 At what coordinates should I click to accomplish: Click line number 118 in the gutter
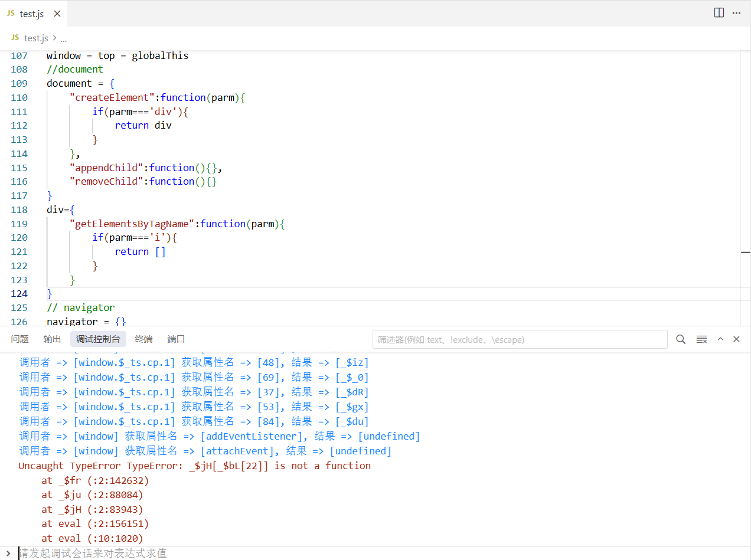point(19,209)
